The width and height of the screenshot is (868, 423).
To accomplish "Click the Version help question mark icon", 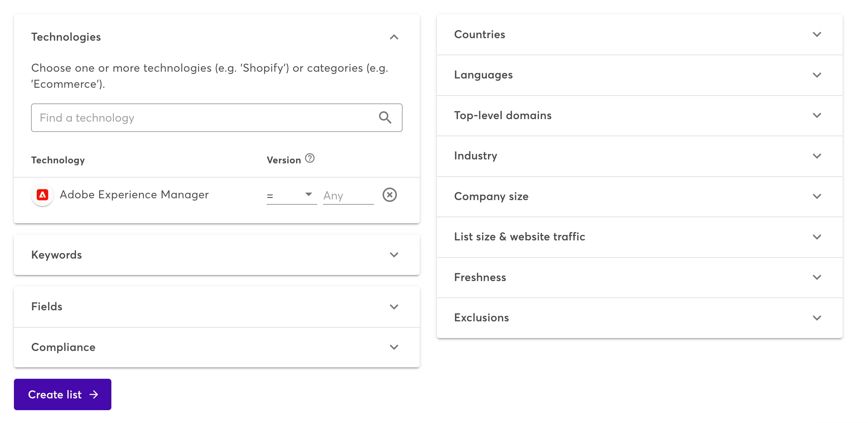I will coord(310,158).
